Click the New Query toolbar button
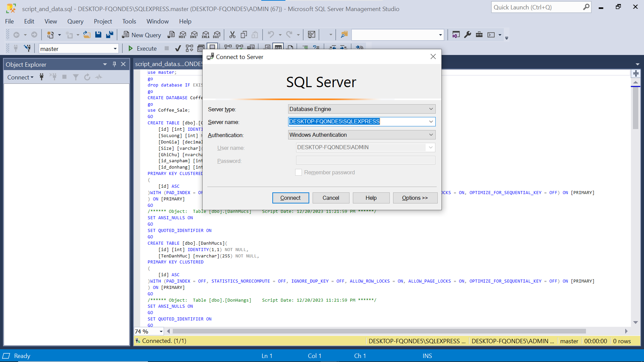Screen dimensions: 644x362 (x=141, y=35)
